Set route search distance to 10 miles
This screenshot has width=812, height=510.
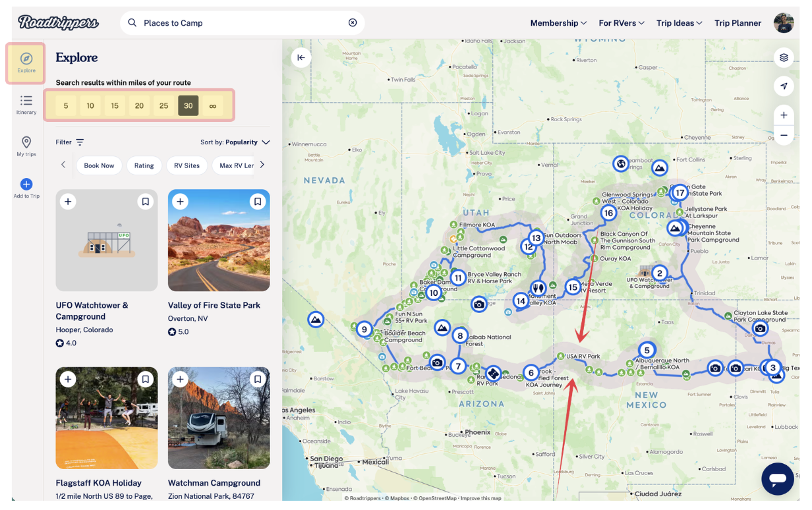tap(90, 105)
